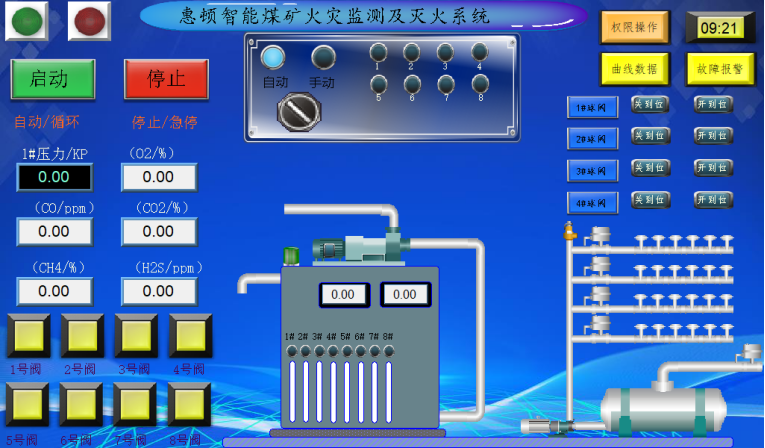765x448 pixels.
Task: Toggle the 4号阀 yellow valve button
Action: tap(189, 336)
